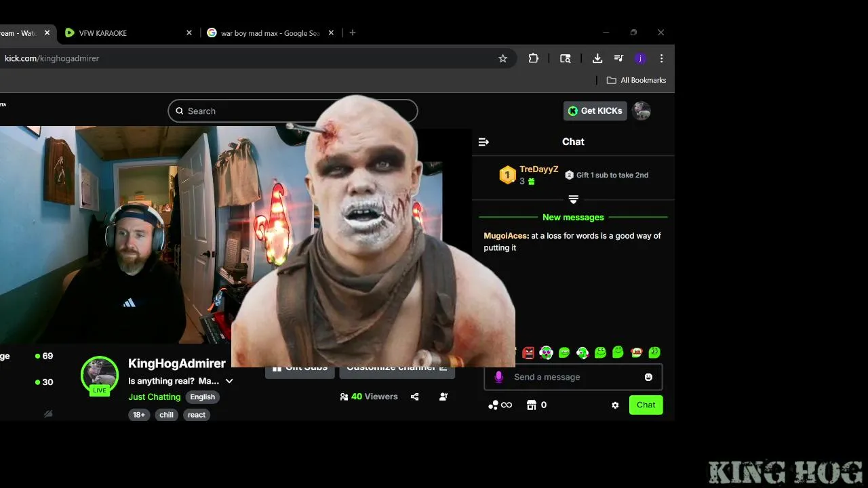Collapse chat using the panel arrow icon
The image size is (868, 488).
484,142
